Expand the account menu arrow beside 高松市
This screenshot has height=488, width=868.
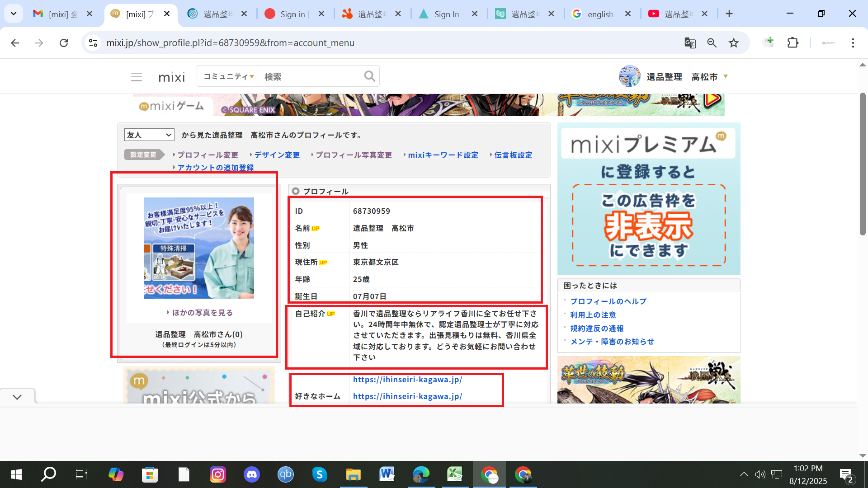(726, 76)
